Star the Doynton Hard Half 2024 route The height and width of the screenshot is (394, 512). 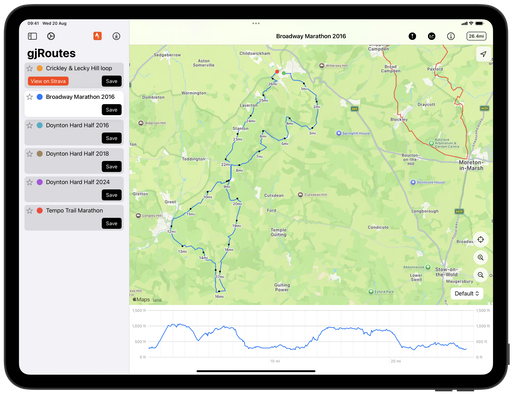[x=30, y=182]
